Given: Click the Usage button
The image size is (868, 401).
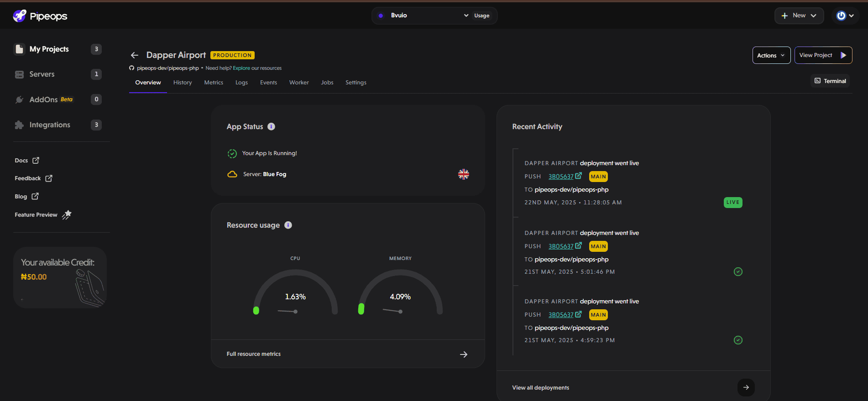Looking at the screenshot, I should point(481,16).
